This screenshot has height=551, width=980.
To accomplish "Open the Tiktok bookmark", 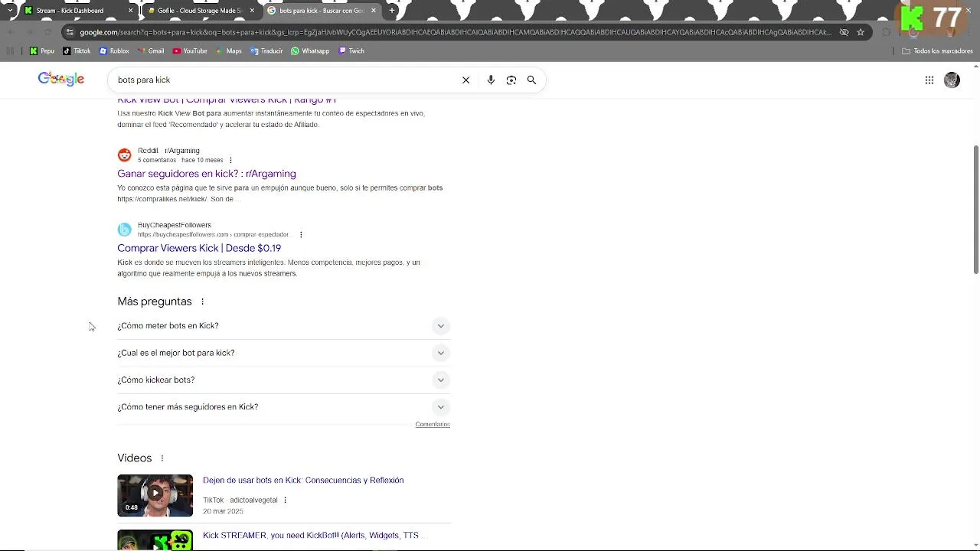I will [77, 51].
